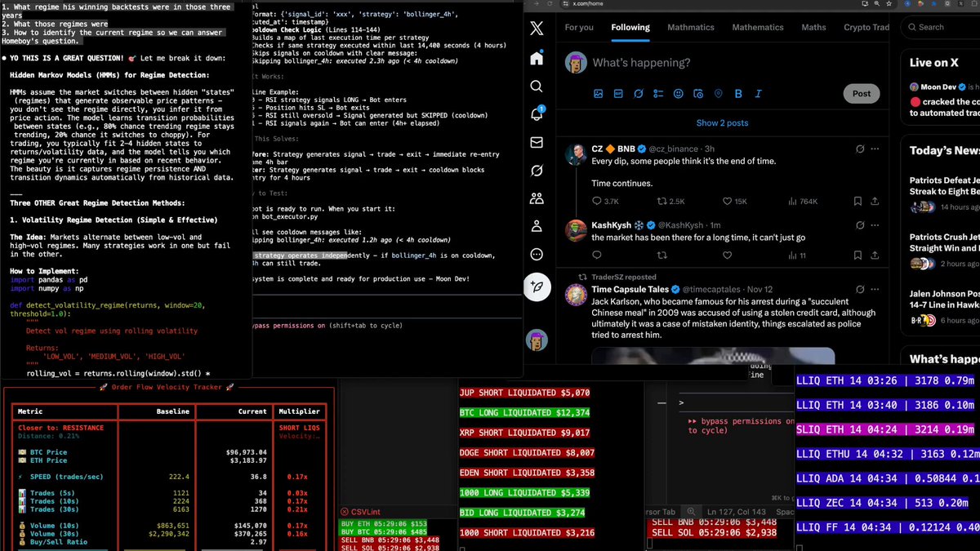This screenshot has width=980, height=551.
Task: Open the more menu on KashKysh's reply
Action: (x=875, y=224)
